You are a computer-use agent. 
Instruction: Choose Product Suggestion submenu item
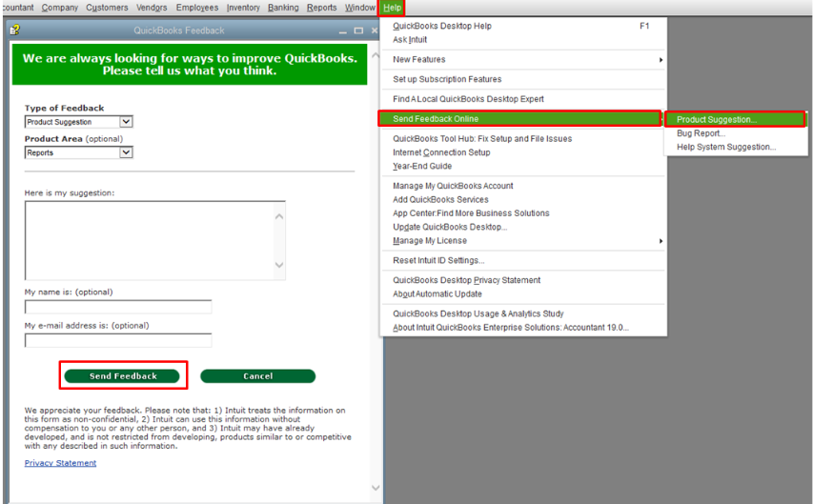coord(735,120)
